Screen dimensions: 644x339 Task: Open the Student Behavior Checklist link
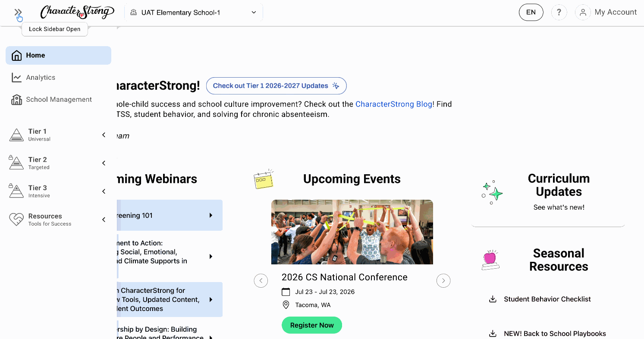click(x=547, y=299)
